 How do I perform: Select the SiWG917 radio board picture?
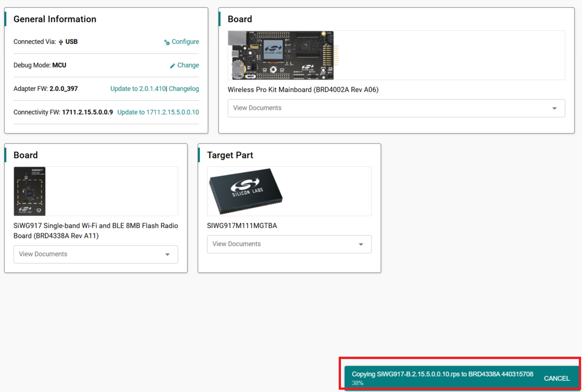[x=30, y=191]
